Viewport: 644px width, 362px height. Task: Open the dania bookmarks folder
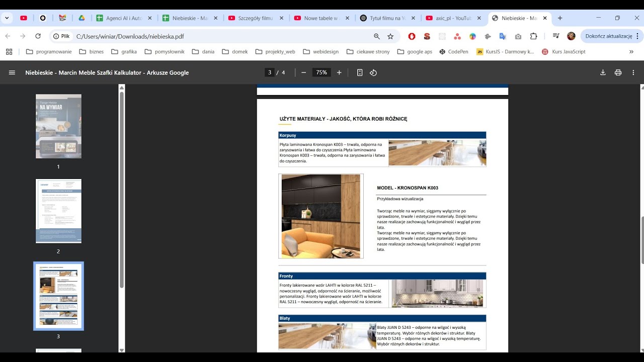click(x=203, y=51)
